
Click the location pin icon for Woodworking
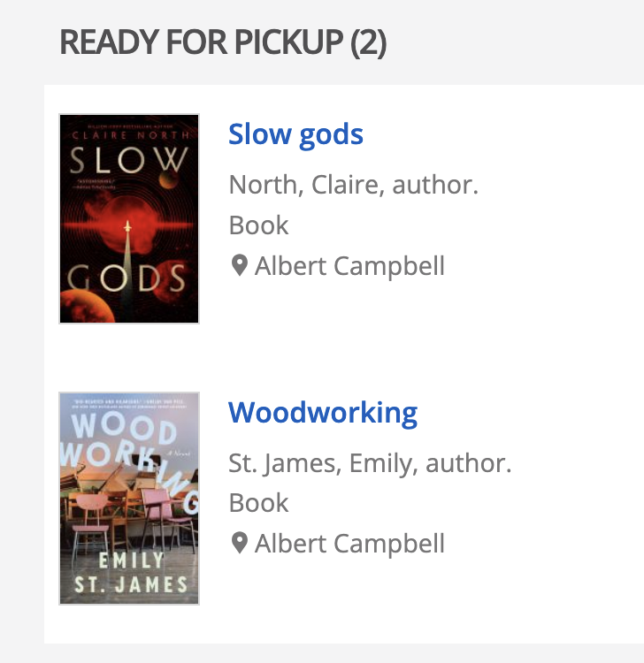tap(239, 544)
